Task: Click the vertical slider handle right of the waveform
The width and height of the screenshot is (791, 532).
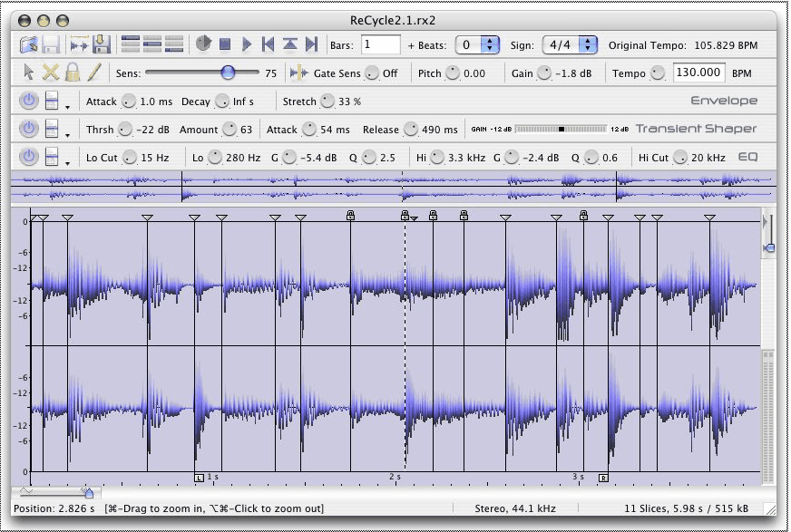Action: tap(770, 247)
